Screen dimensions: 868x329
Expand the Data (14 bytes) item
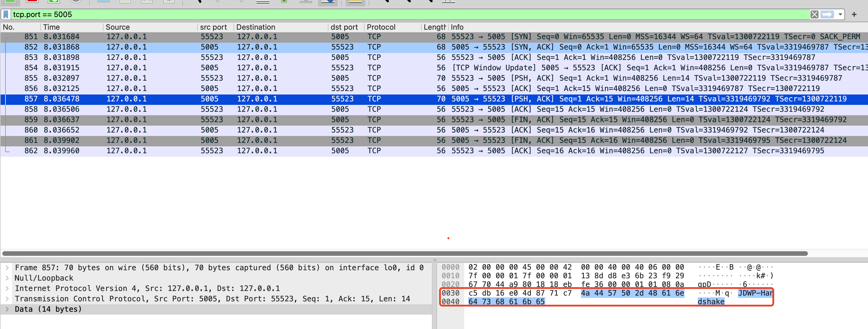point(7,309)
